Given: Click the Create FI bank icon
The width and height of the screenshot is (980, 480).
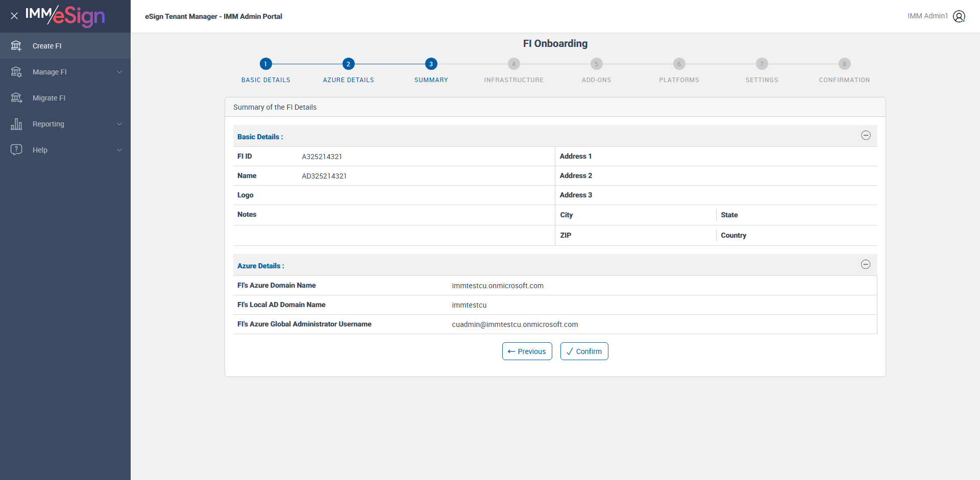Looking at the screenshot, I should tap(16, 46).
